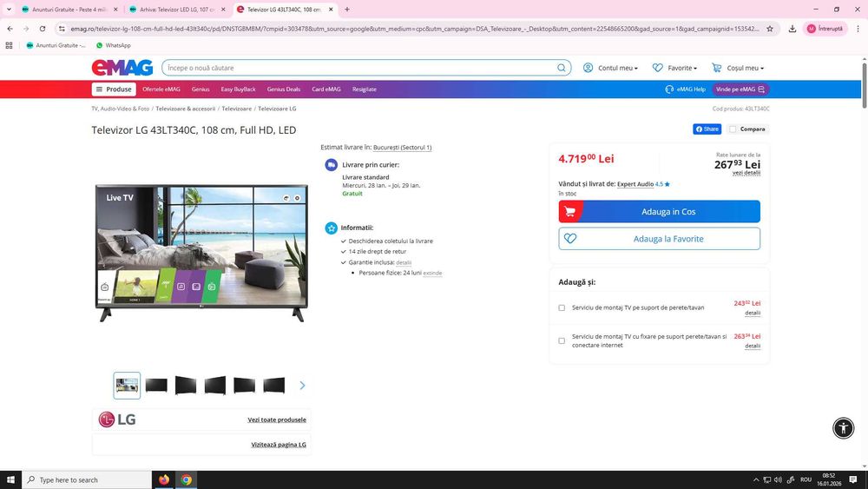Click the Livrare prin curier truck icon
This screenshot has height=489, width=868.
pyautogui.click(x=331, y=164)
